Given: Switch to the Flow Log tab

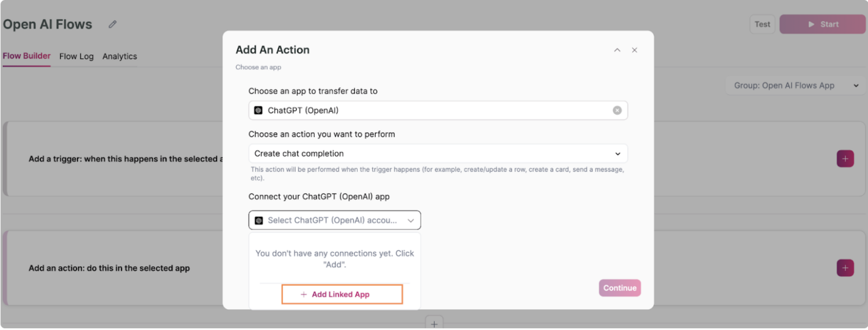Looking at the screenshot, I should pyautogui.click(x=76, y=57).
